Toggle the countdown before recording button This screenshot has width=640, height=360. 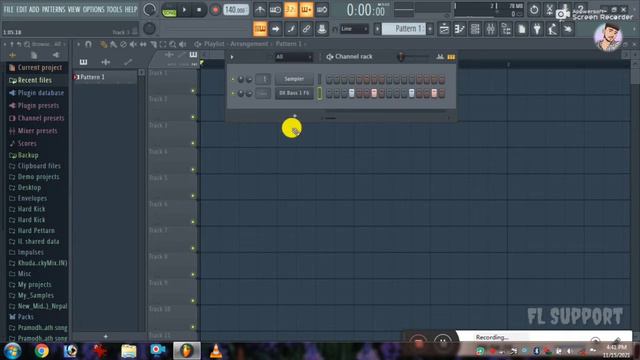291,9
